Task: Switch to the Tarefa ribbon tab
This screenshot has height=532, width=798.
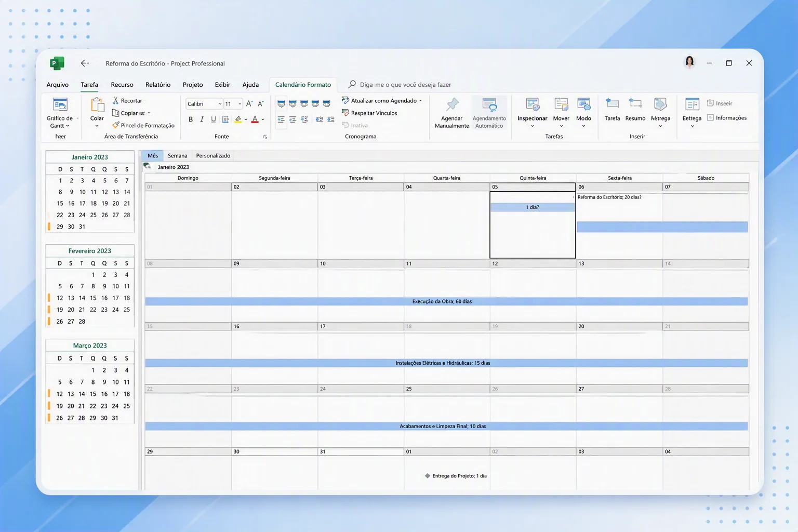Action: (89, 85)
